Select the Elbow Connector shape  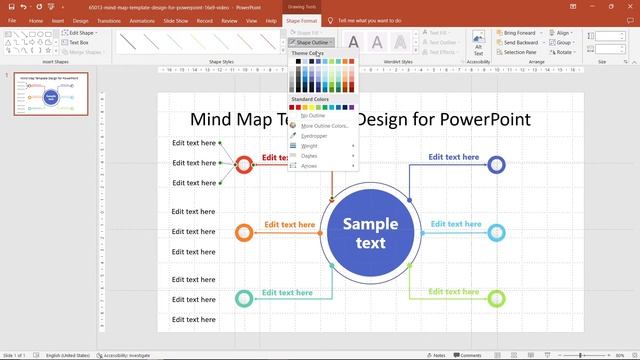[16, 42]
